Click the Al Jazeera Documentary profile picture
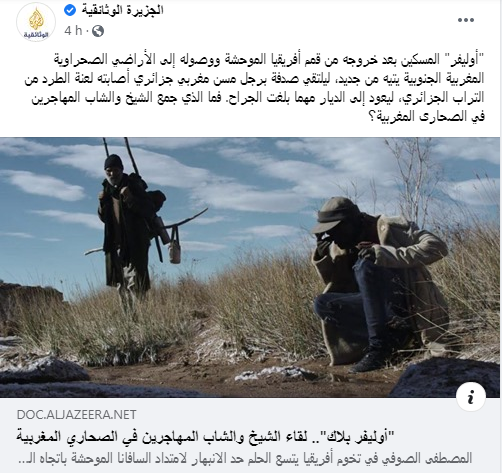Image resolution: width=502 pixels, height=473 pixels. pos(36,22)
